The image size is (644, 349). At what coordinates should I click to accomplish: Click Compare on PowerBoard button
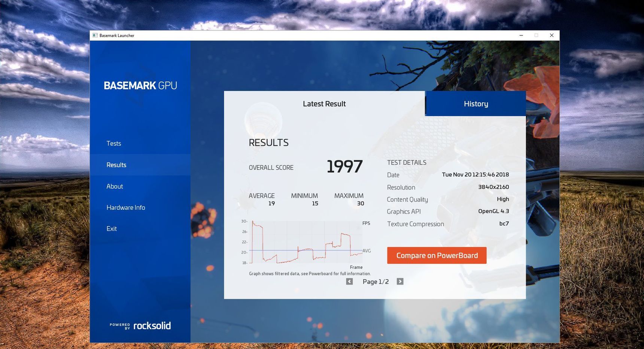pos(437,255)
